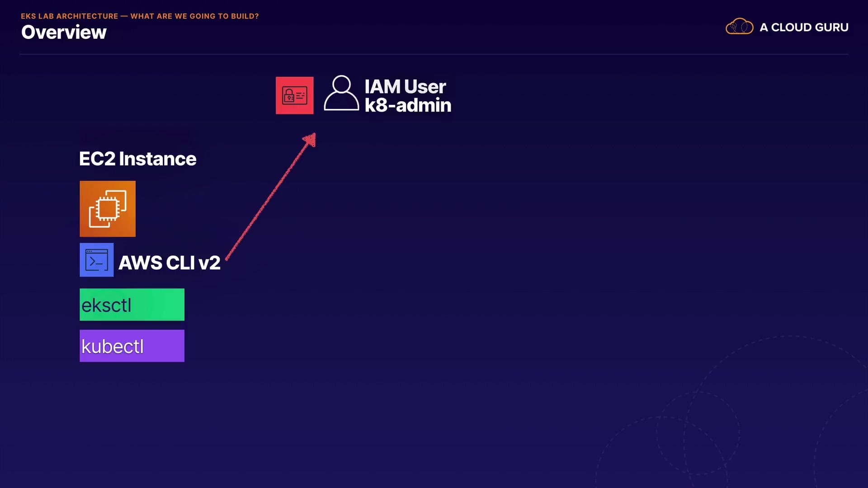Click the red IAM service icon
The width and height of the screenshot is (868, 488).
tap(294, 95)
